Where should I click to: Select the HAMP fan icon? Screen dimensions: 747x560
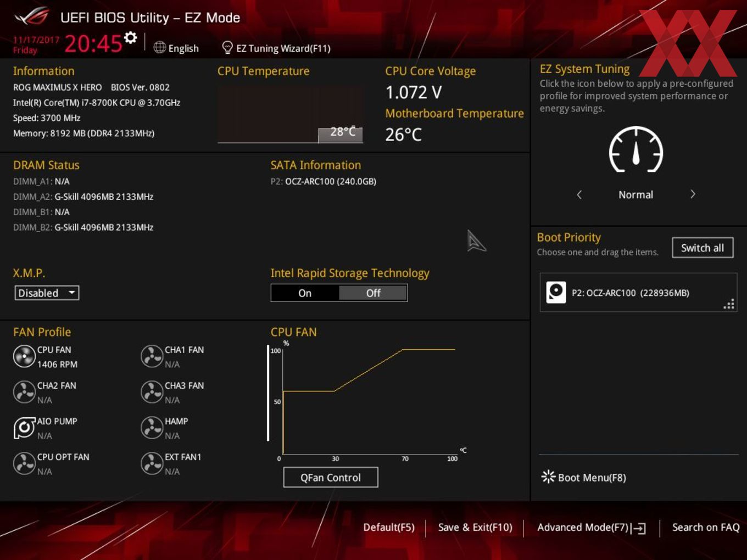point(152,428)
